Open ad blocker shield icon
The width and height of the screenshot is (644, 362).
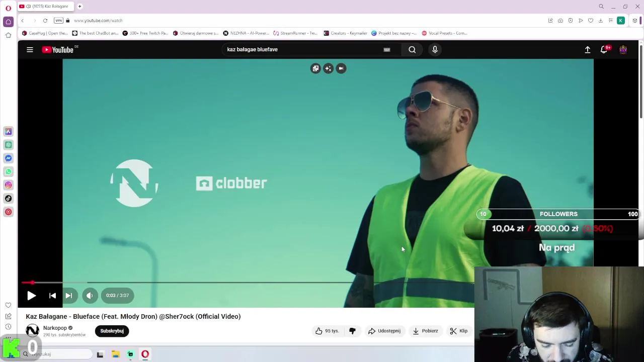coord(571,21)
